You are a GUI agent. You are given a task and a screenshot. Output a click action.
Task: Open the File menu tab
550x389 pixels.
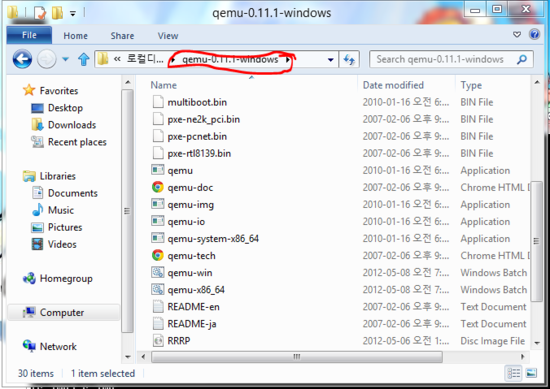point(29,35)
